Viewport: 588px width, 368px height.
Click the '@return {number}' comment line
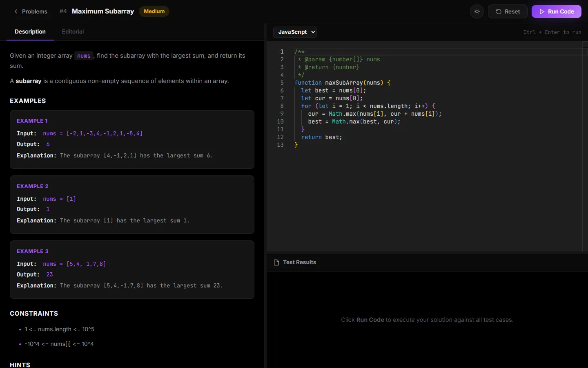(329, 67)
